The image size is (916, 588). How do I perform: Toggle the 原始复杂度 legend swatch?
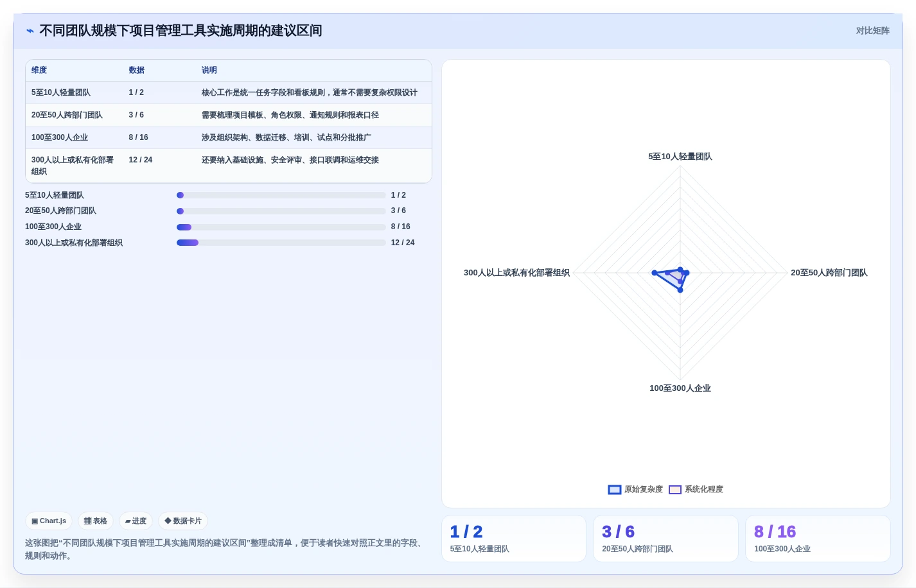[615, 490]
